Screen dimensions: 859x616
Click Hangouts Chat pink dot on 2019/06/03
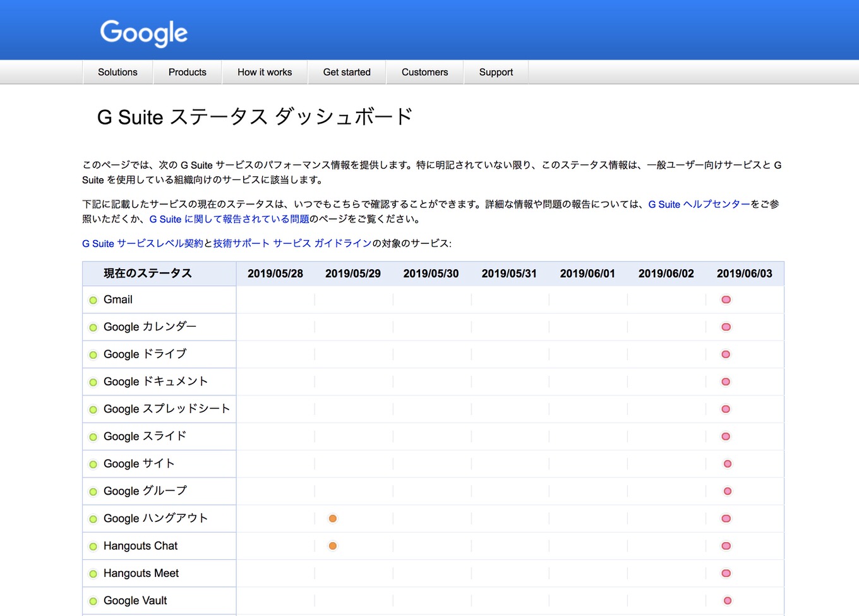point(726,546)
